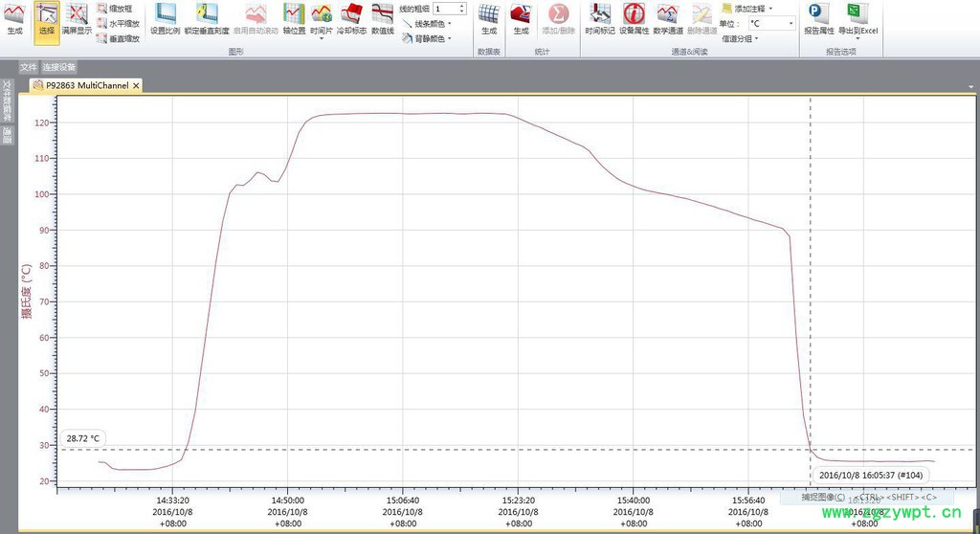Screen dimensions: 980x534
Task: Enable 水平缩放 horizontal zoom mode
Action: [x=118, y=24]
